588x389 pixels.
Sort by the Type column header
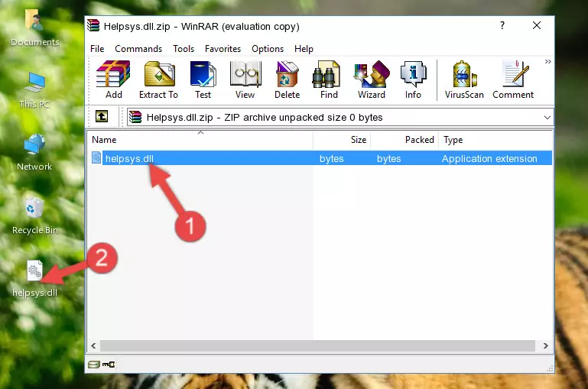click(495, 140)
